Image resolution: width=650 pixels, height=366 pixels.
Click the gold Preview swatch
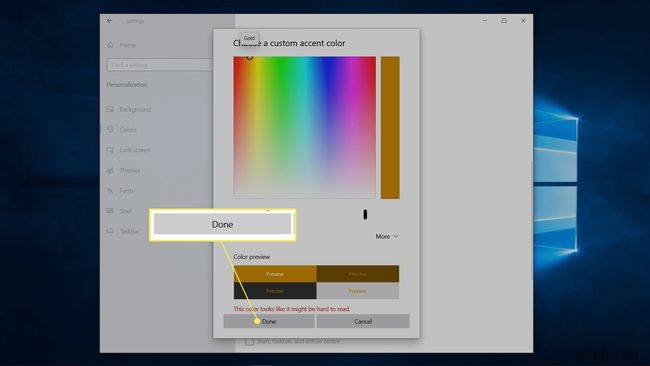(275, 274)
